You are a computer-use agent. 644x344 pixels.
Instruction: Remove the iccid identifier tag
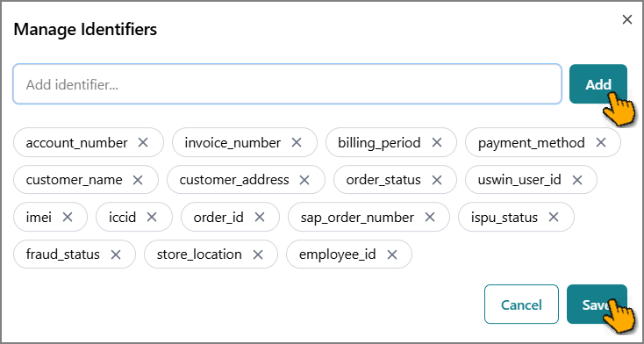(152, 217)
